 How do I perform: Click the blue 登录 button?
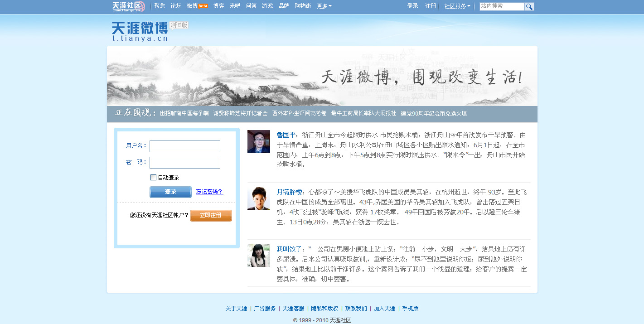pyautogui.click(x=170, y=192)
